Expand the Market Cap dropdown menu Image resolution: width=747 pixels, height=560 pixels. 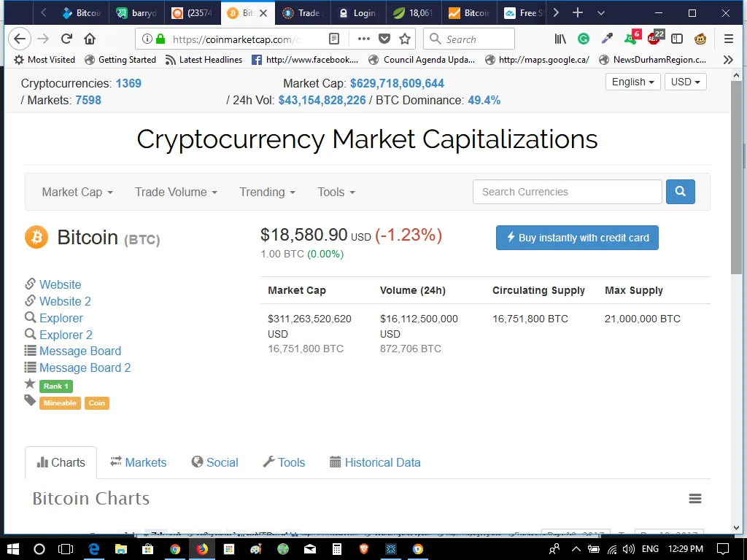point(77,192)
